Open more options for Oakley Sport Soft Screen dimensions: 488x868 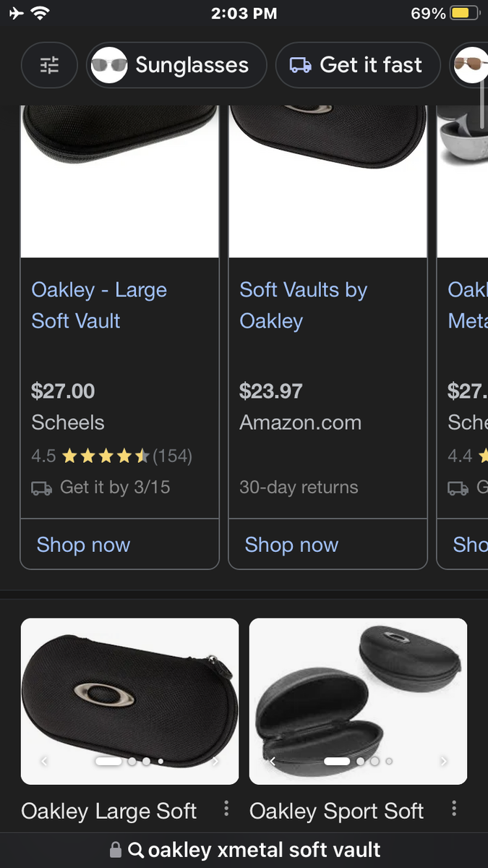point(454,809)
